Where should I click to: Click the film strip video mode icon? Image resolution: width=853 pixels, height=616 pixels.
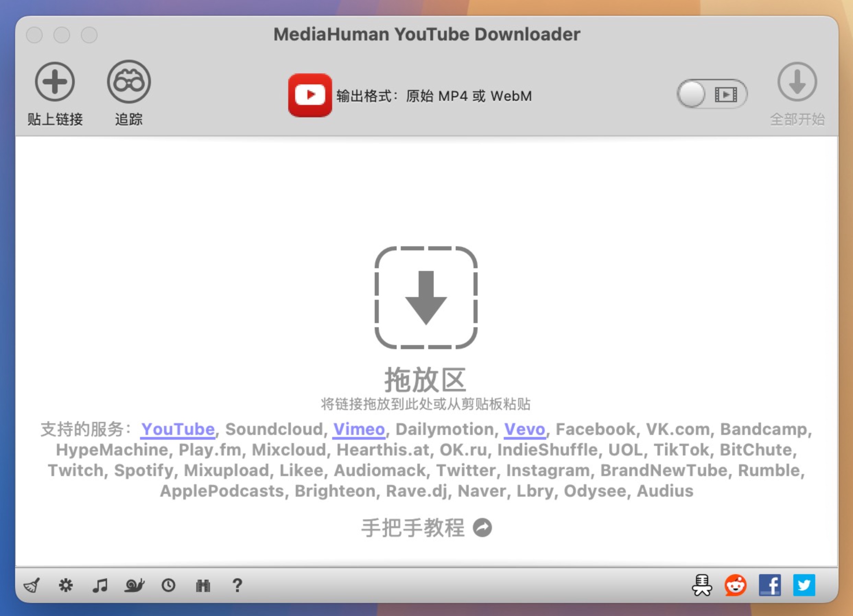[x=726, y=94]
